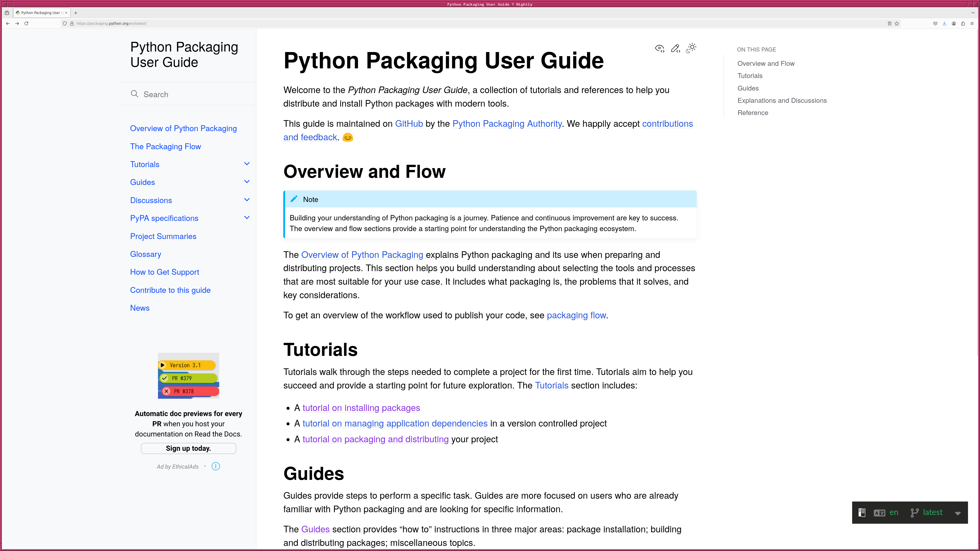
Task: Open the extensions puzzle icon
Action: tap(963, 23)
